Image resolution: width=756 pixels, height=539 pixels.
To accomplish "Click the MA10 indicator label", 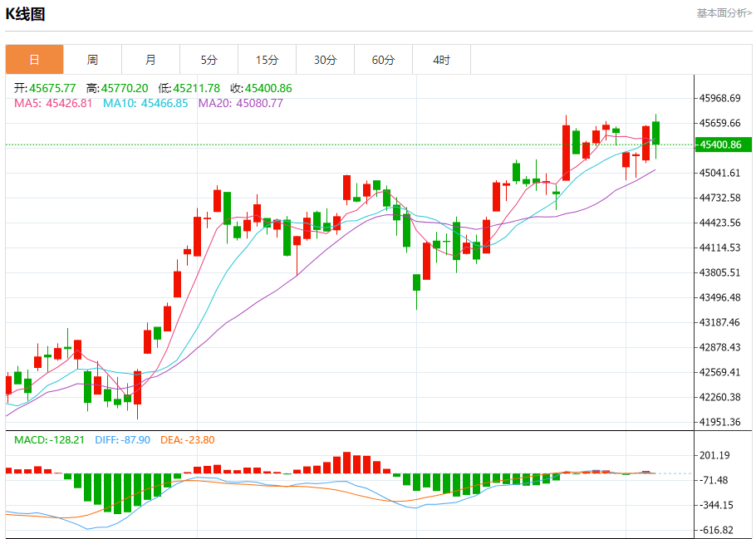I will pyautogui.click(x=145, y=104).
